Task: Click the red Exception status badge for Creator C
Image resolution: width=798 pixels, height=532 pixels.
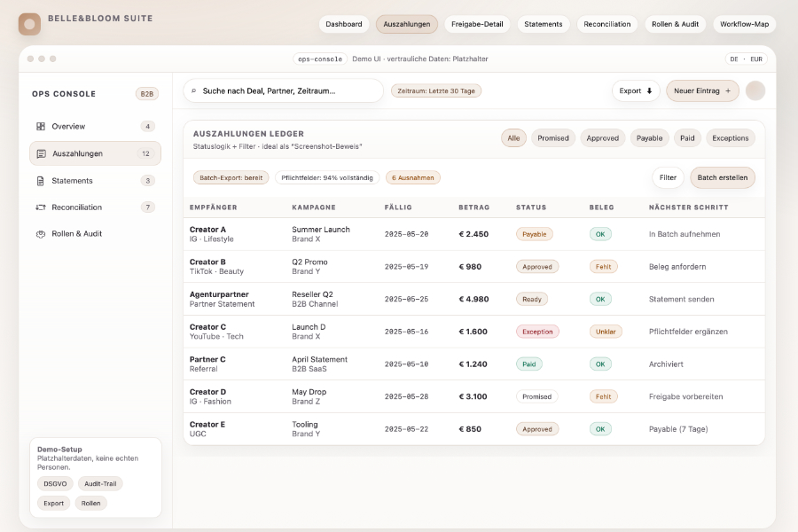Action: pos(538,332)
